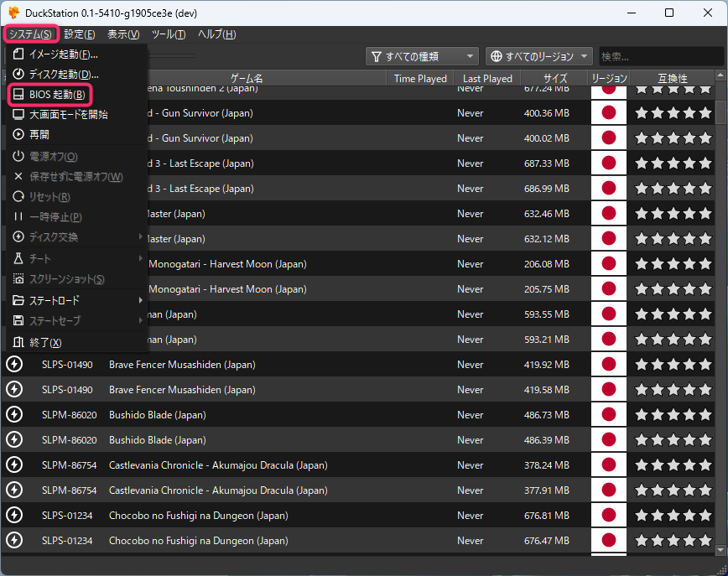
Task: Select the Brave Fencer Musashiden title on the 419.92 MB row
Action: (182, 365)
